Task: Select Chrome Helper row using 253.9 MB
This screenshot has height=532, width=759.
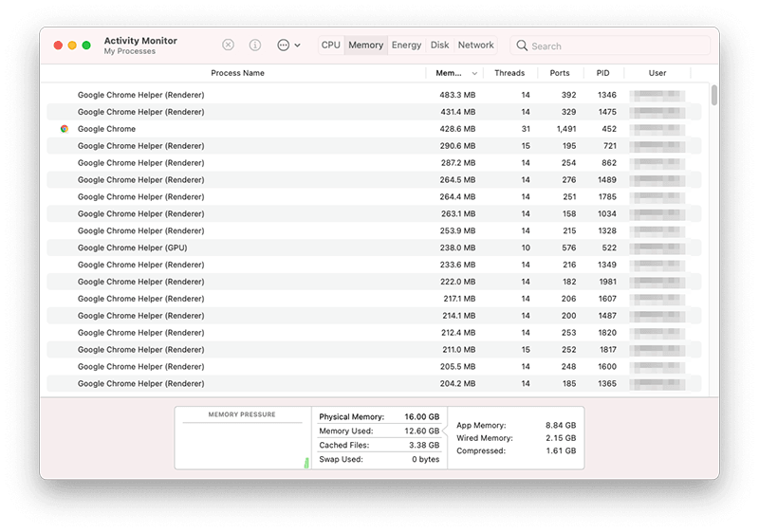Action: point(374,230)
